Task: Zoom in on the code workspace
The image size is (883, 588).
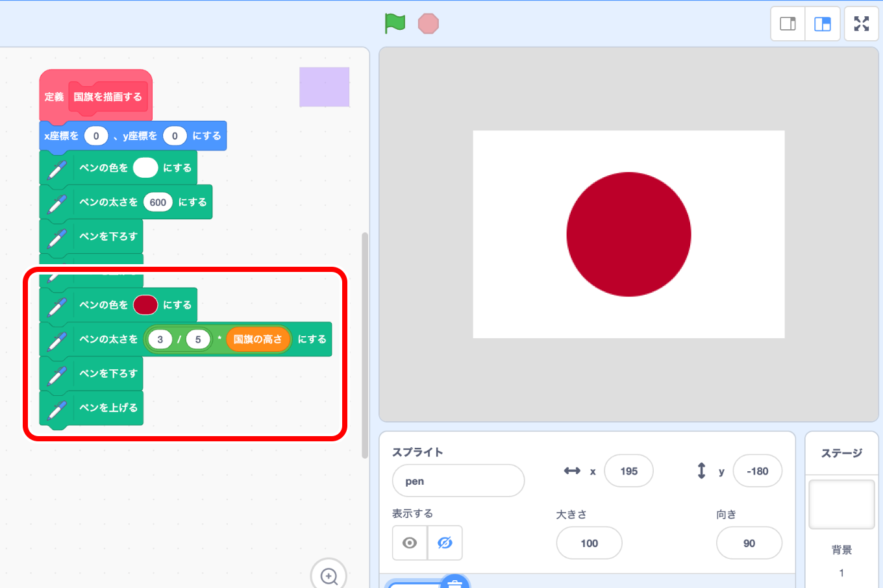Action: coord(329,575)
